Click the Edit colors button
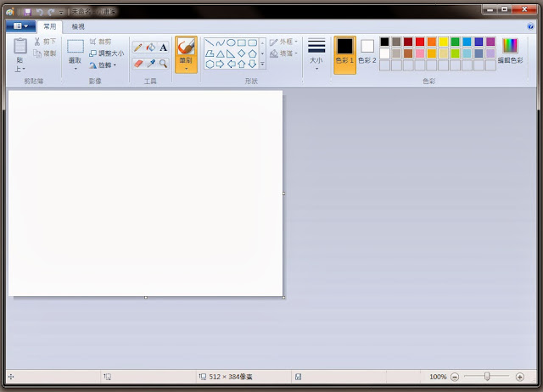 click(510, 51)
